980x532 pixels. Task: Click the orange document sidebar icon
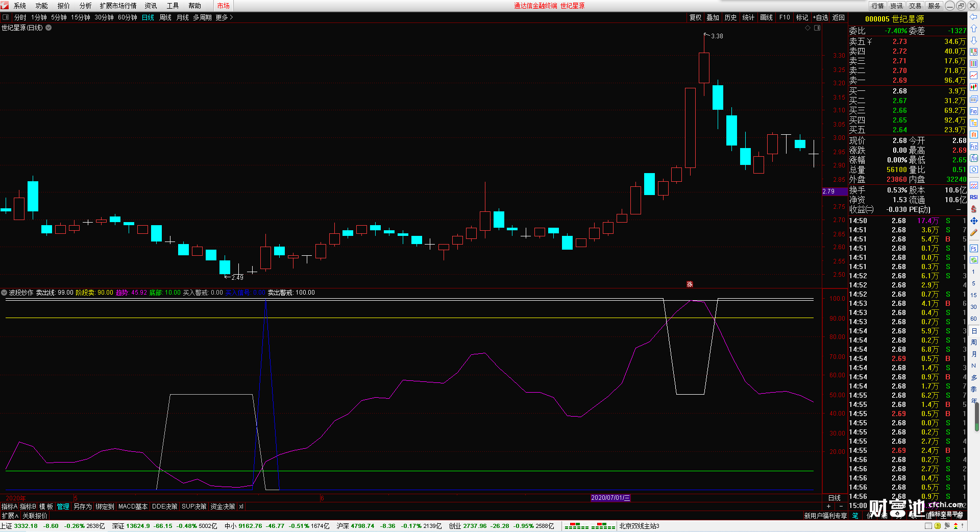(x=974, y=135)
